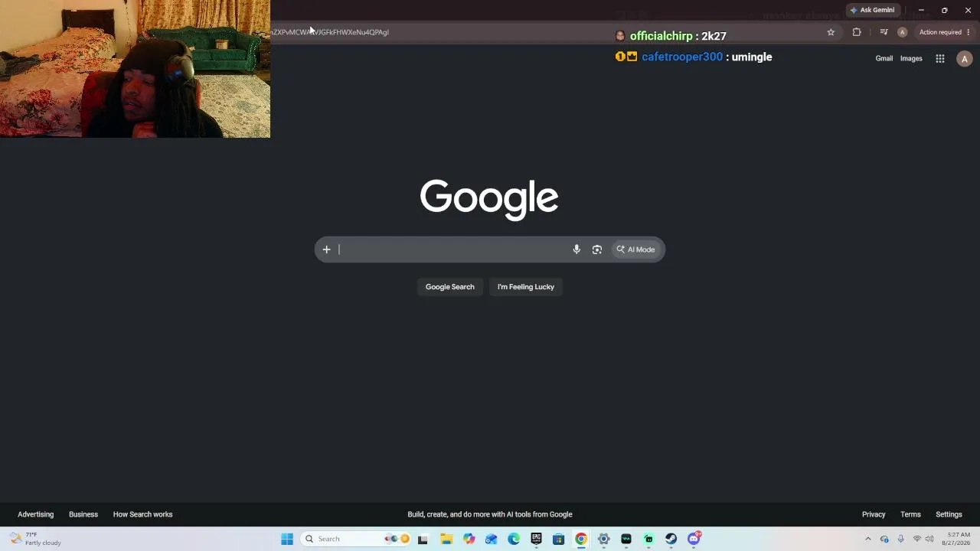Screen dimensions: 980x551
Task: Start voice search with the microphone icon
Action: 577,249
